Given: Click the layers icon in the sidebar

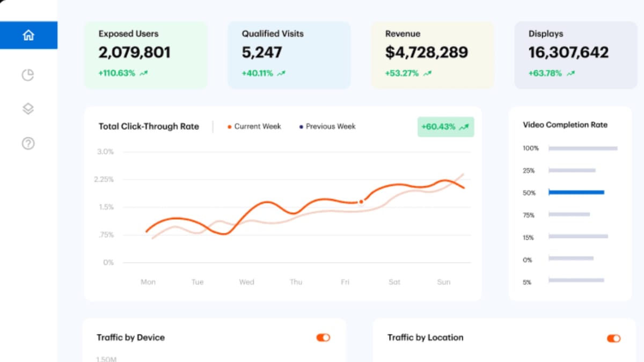Looking at the screenshot, I should 28,108.
